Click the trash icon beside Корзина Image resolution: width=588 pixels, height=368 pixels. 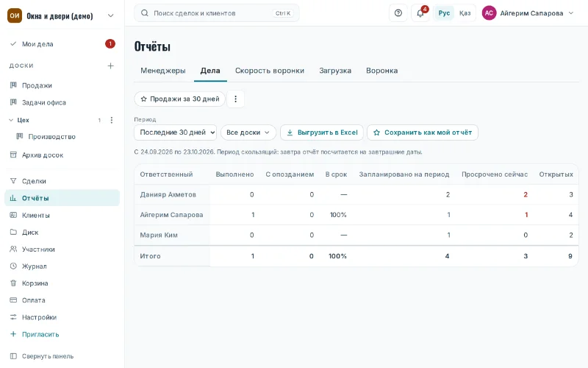click(x=13, y=283)
